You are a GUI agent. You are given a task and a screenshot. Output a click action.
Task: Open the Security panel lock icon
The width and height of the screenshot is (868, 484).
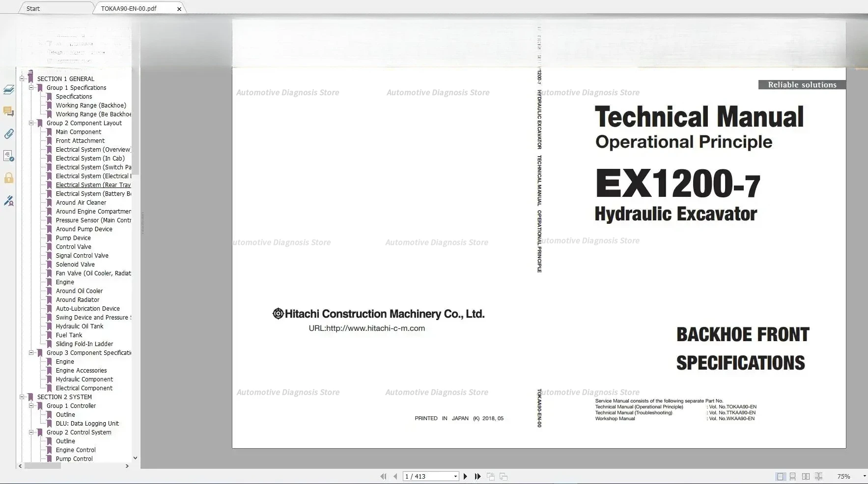(x=9, y=178)
